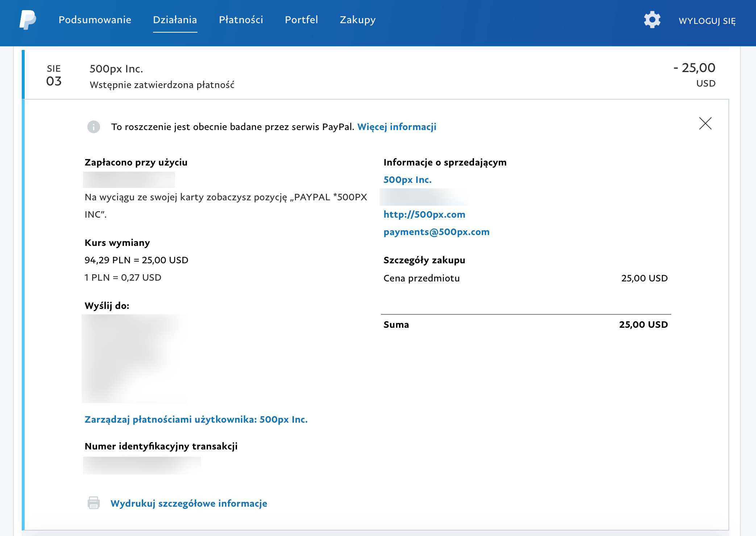This screenshot has width=756, height=536.
Task: Open the Podsumowanie tab
Action: (x=95, y=20)
